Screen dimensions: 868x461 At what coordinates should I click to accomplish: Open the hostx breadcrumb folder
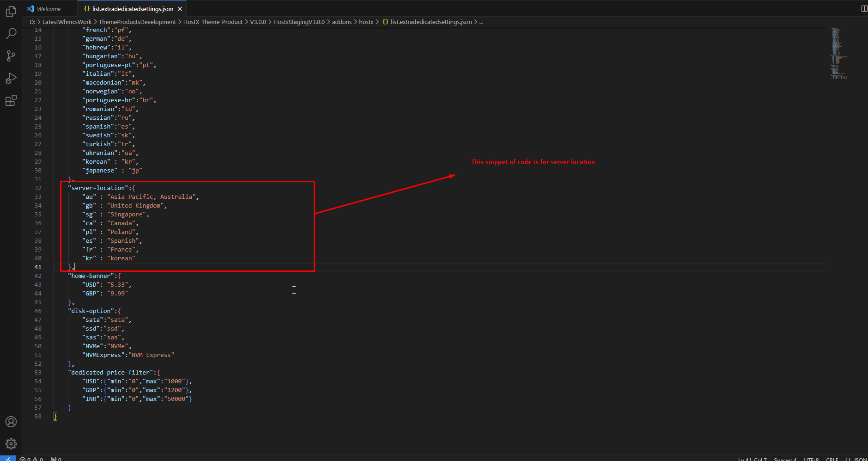pyautogui.click(x=366, y=22)
